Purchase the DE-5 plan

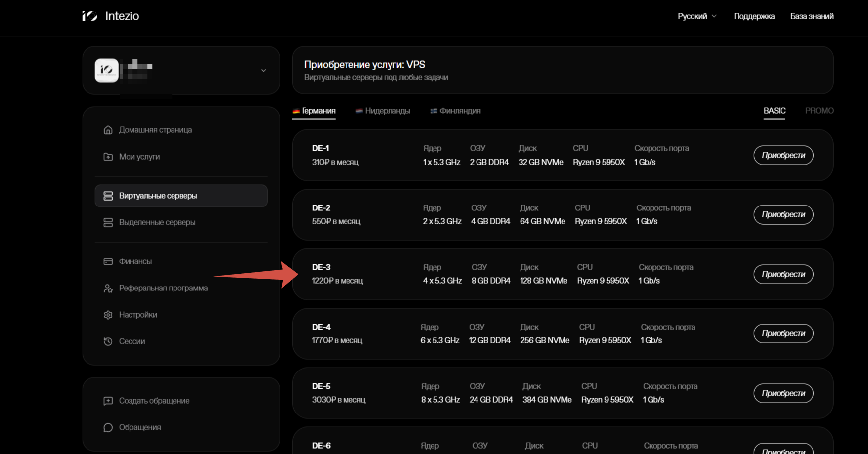tap(783, 393)
